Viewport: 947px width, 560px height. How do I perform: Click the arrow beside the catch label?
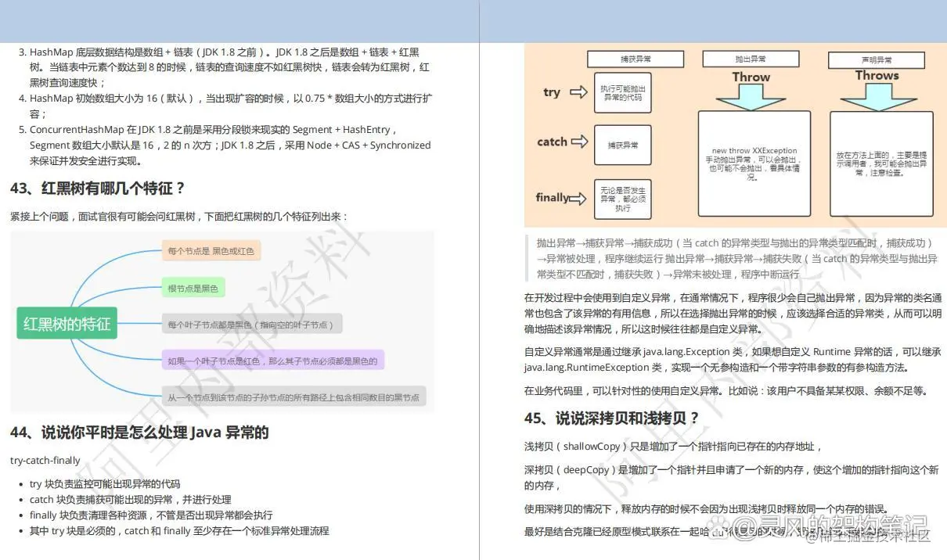[579, 142]
